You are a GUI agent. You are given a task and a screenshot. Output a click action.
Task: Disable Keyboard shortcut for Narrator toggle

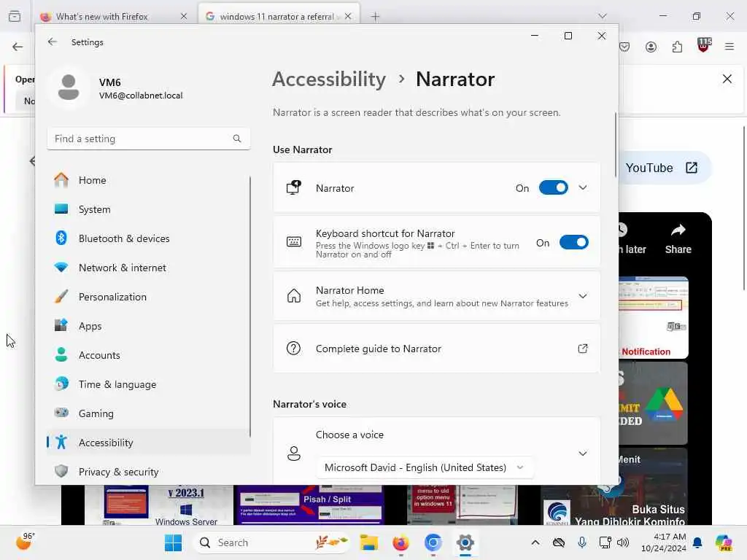coord(573,242)
